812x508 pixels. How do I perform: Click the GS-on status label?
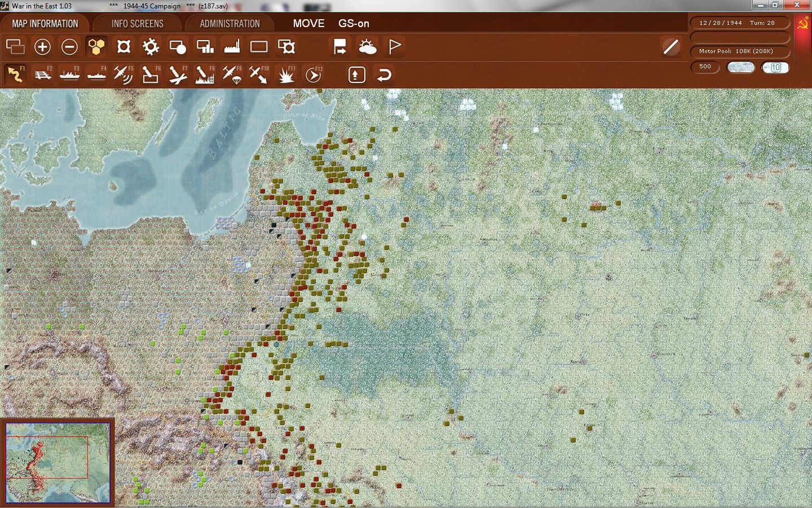coord(354,24)
